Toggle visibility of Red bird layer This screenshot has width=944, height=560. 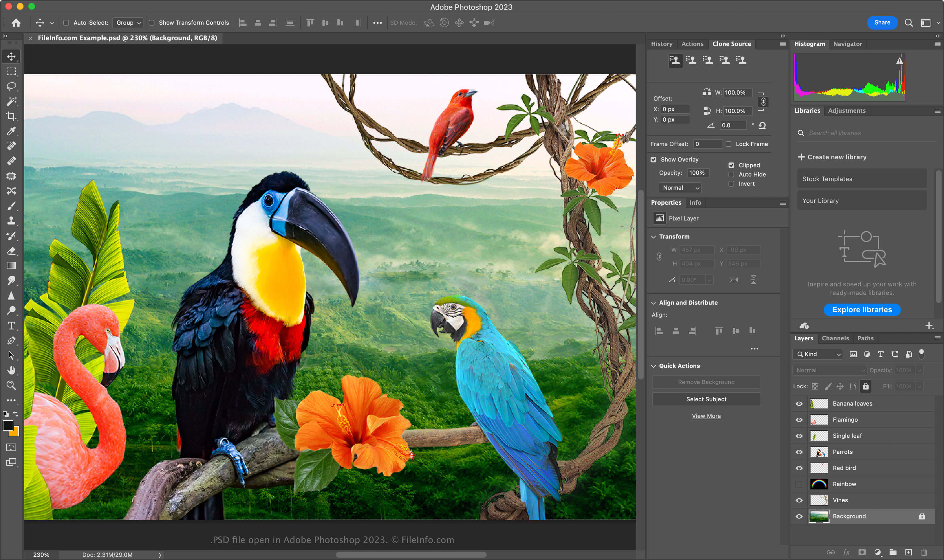tap(799, 468)
